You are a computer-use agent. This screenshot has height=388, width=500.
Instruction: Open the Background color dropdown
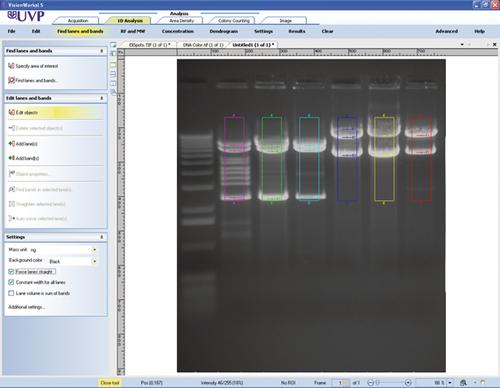pos(95,261)
